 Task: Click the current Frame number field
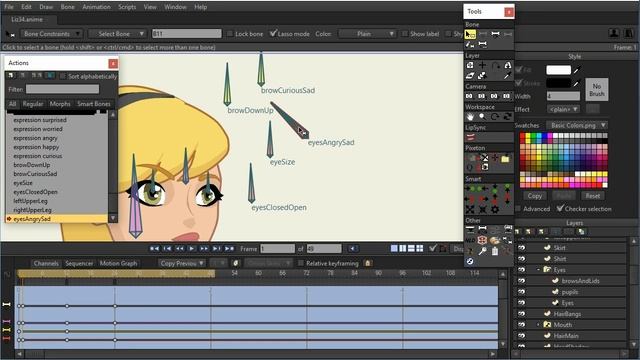pyautogui.click(x=278, y=249)
